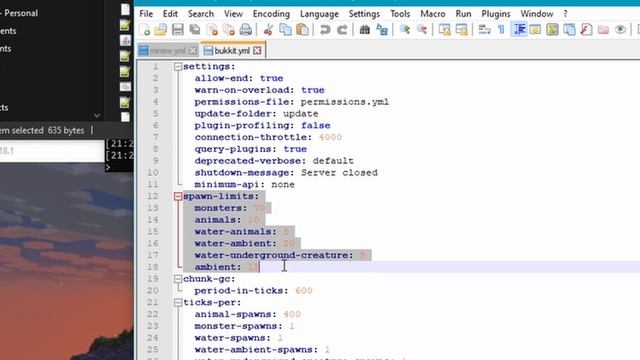Close the inactive tab left of bukkit.yml
This screenshot has width=640, height=360.
click(x=193, y=51)
